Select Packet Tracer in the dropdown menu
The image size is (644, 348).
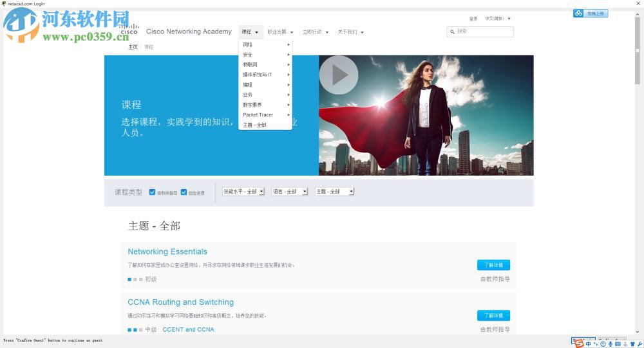coord(265,115)
